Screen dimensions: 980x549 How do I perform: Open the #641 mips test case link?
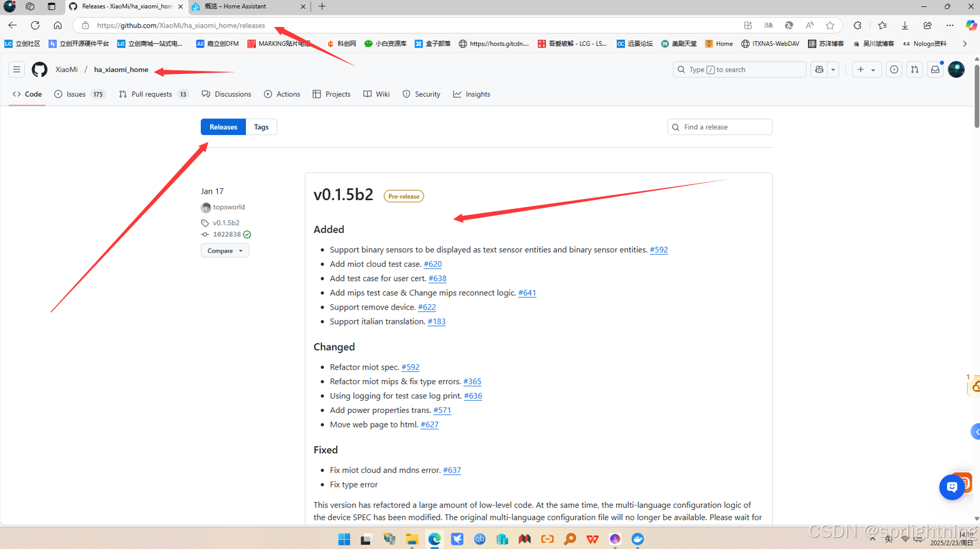coord(527,293)
